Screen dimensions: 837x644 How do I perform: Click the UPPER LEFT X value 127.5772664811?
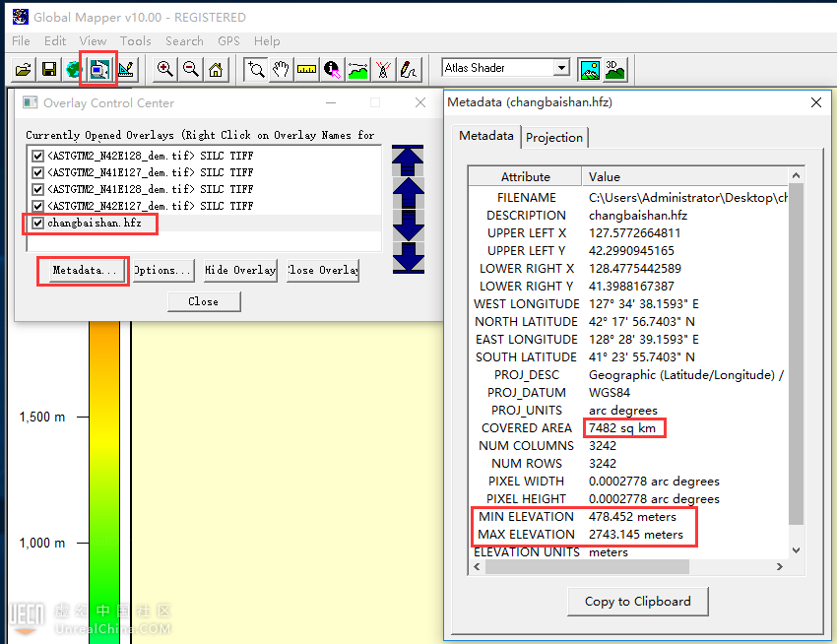pos(634,233)
